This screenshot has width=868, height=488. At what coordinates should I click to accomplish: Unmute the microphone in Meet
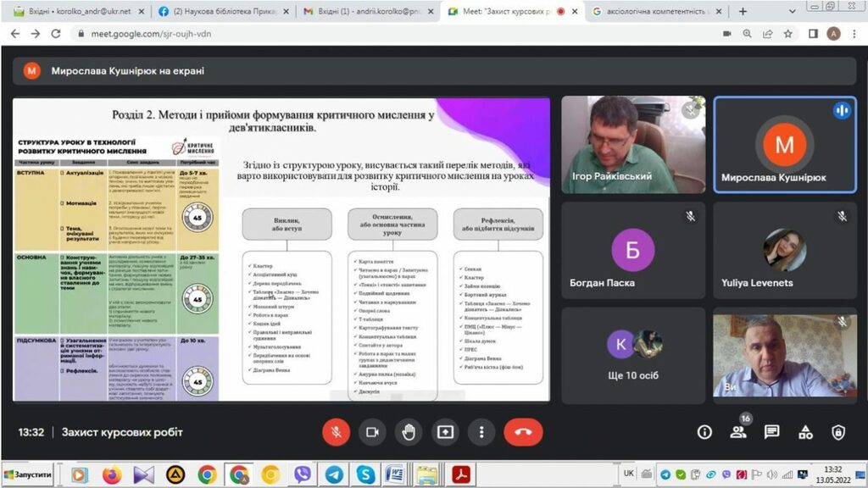pos(336,432)
